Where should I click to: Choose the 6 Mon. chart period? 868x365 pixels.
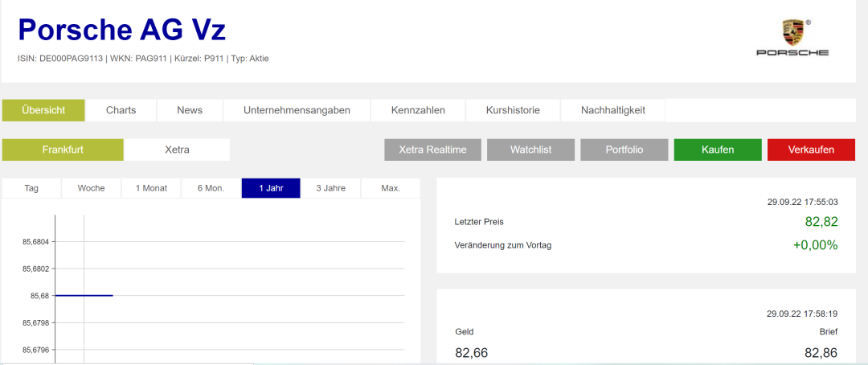(x=211, y=188)
